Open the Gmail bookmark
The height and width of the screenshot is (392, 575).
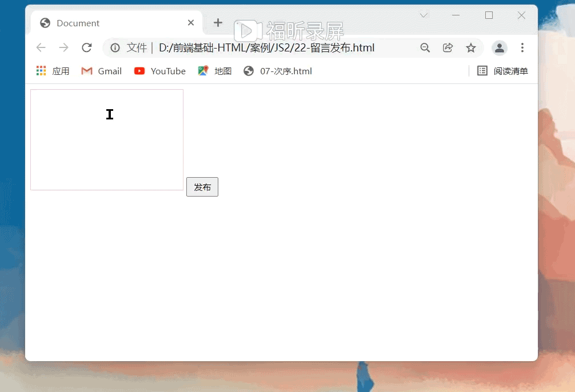[101, 71]
